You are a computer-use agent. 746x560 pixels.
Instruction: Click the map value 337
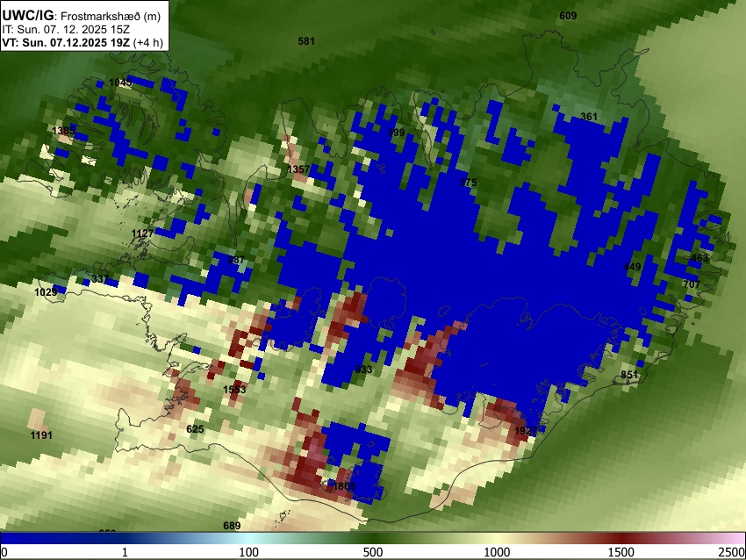[100, 279]
